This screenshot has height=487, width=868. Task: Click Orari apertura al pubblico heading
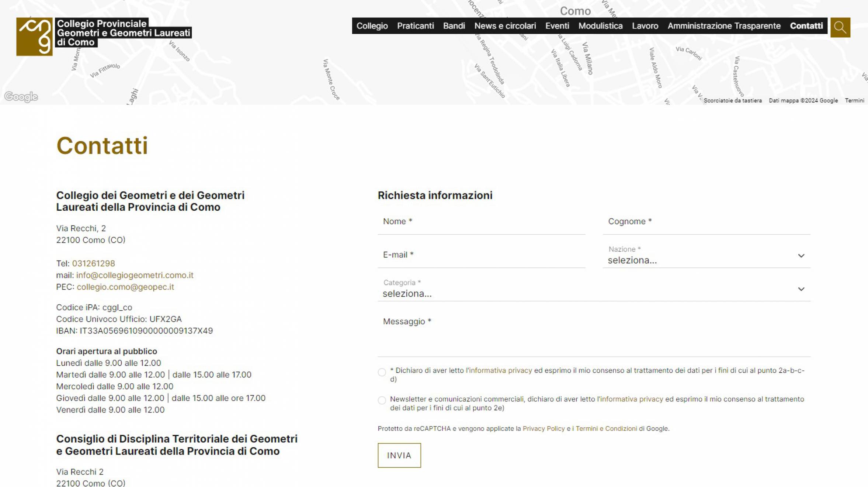107,351
